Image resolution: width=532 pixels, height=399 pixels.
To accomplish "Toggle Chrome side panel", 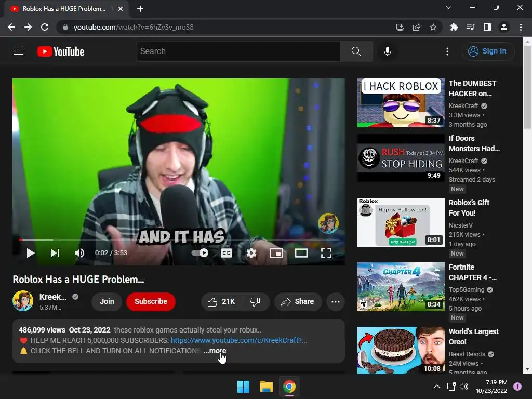I will click(x=487, y=27).
